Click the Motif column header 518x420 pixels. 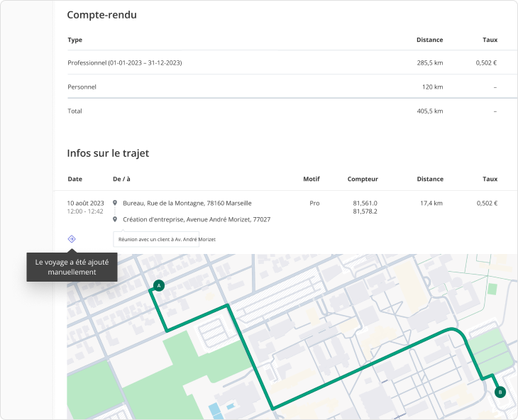click(312, 179)
